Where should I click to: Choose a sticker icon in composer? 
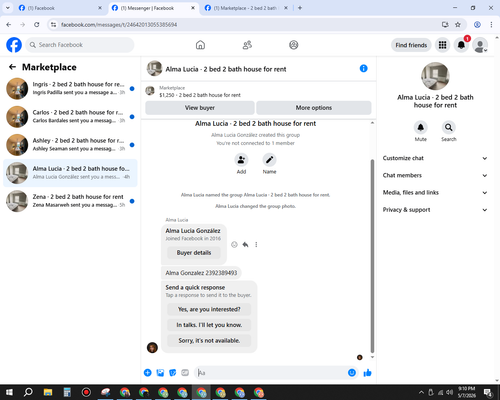173,373
